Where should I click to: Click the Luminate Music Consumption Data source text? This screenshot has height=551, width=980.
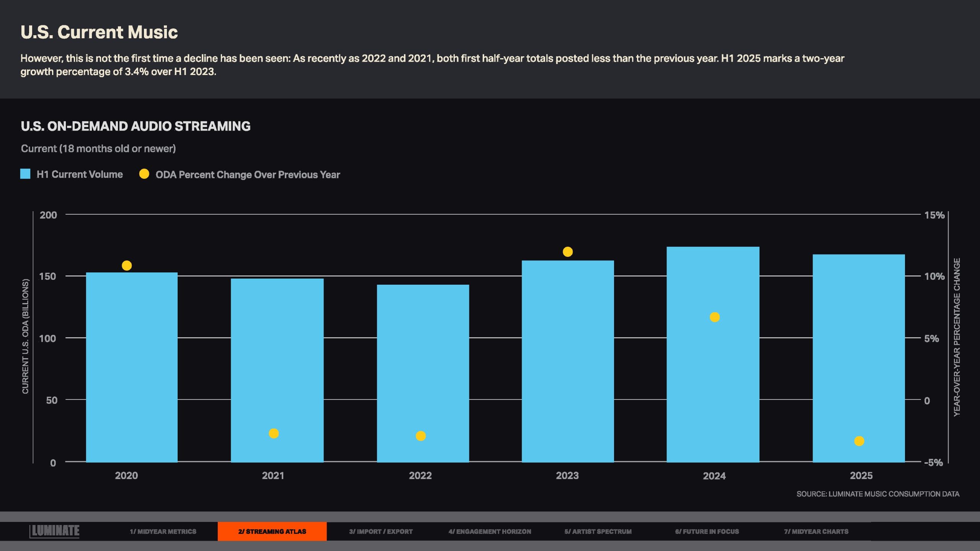(x=877, y=494)
